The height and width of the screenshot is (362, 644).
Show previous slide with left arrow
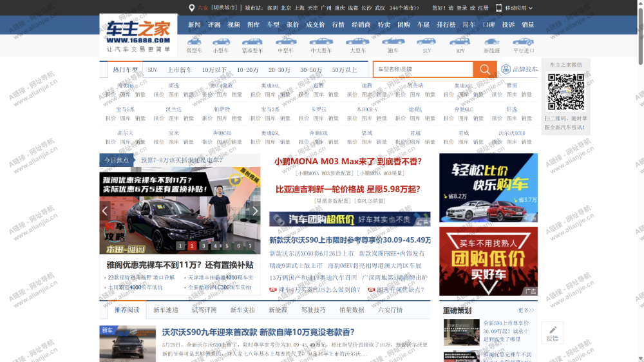point(105,211)
